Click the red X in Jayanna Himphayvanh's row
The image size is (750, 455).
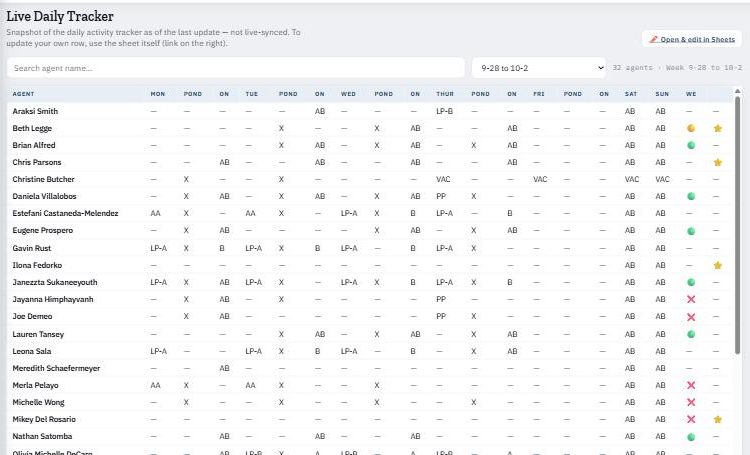pyautogui.click(x=691, y=300)
